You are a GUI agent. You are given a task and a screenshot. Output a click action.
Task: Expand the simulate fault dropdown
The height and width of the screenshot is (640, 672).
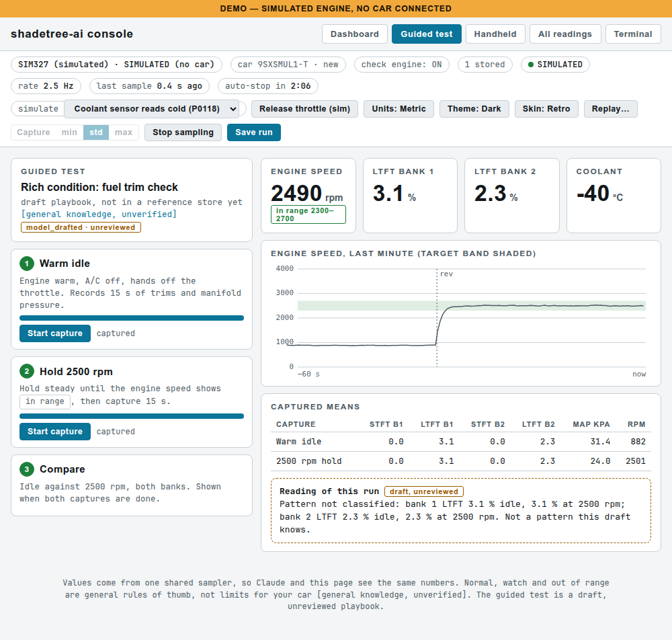pos(152,109)
